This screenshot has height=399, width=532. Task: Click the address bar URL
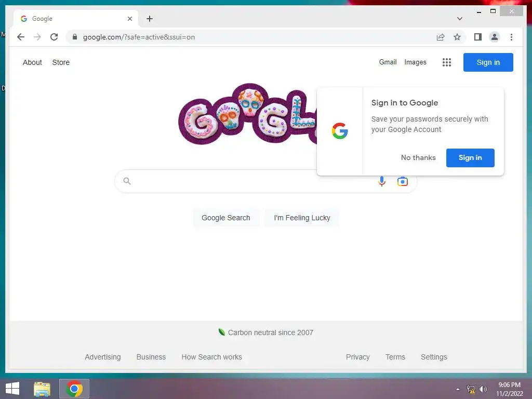point(139,37)
